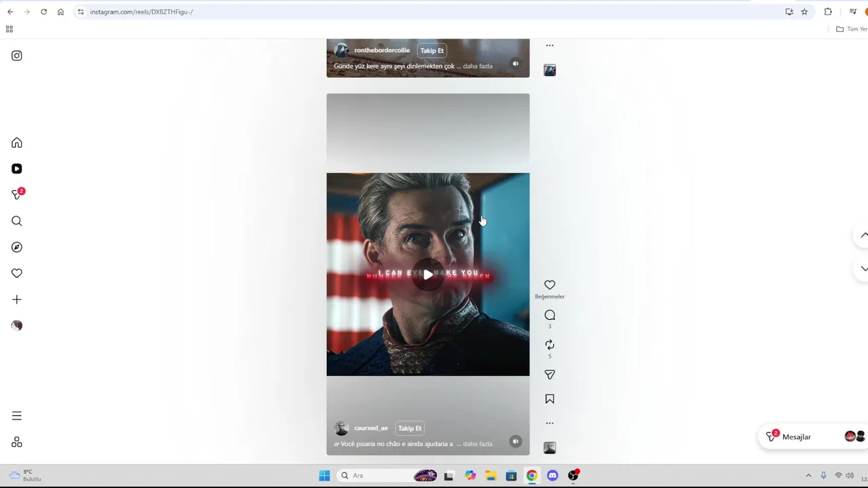Open the Mesajlar floating messages panel

(x=812, y=436)
